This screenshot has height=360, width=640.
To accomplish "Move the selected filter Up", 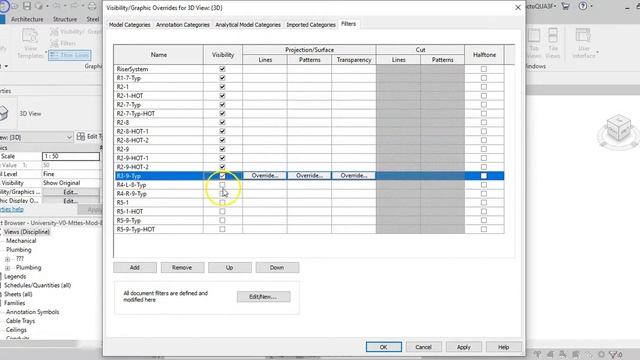I will coord(229,267).
